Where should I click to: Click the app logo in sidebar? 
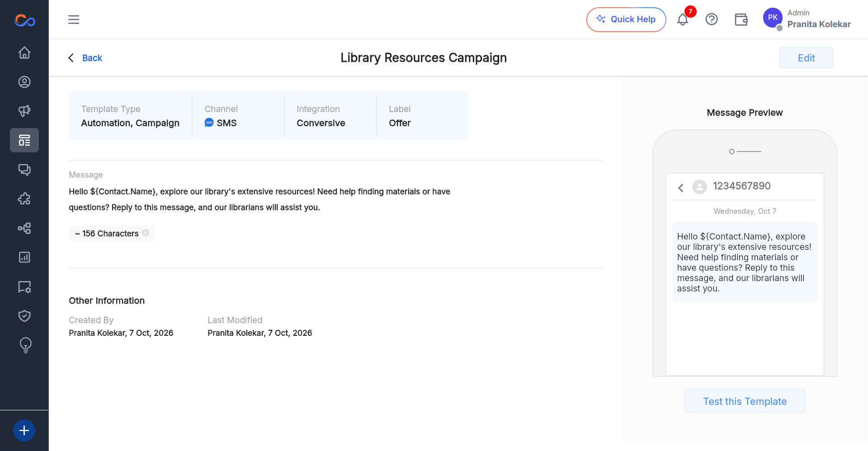[24, 20]
